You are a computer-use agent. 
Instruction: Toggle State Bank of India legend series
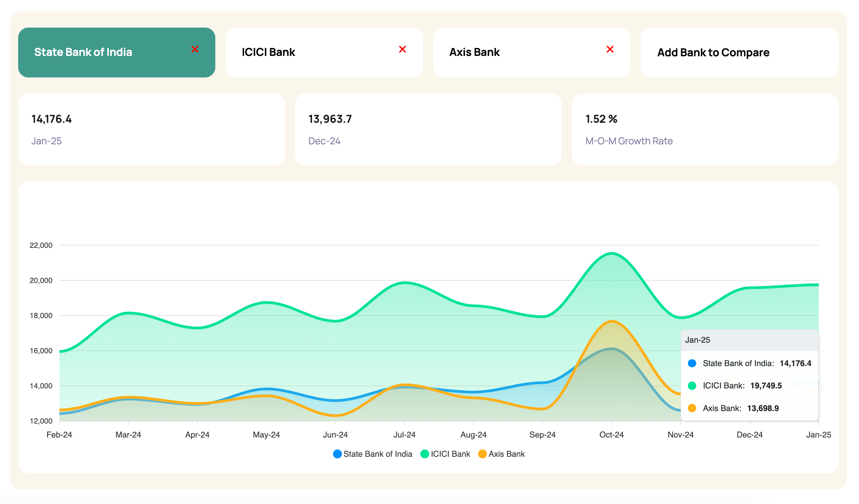(378, 454)
